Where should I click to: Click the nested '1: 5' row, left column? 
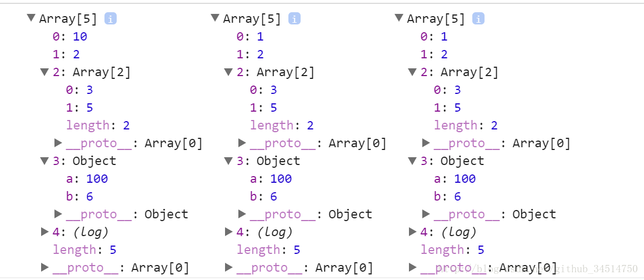point(79,108)
